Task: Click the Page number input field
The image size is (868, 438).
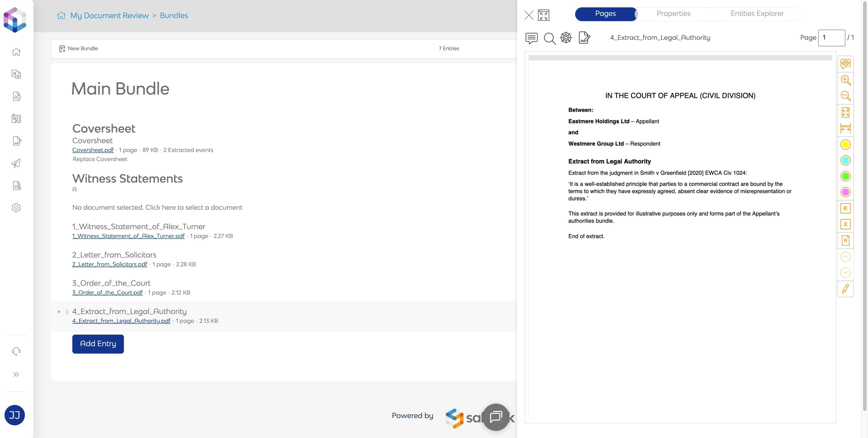Action: pos(831,38)
